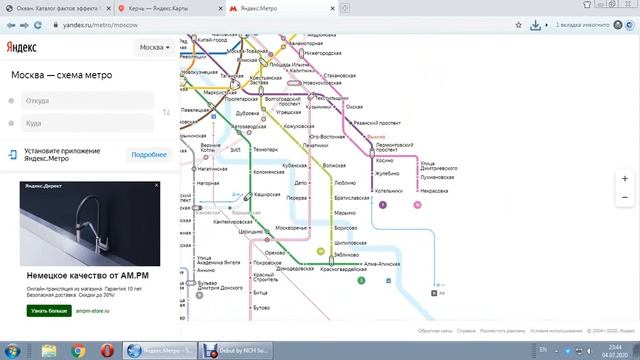
Task: Click the airport icon at the map's lower right
Action: [x=434, y=293]
